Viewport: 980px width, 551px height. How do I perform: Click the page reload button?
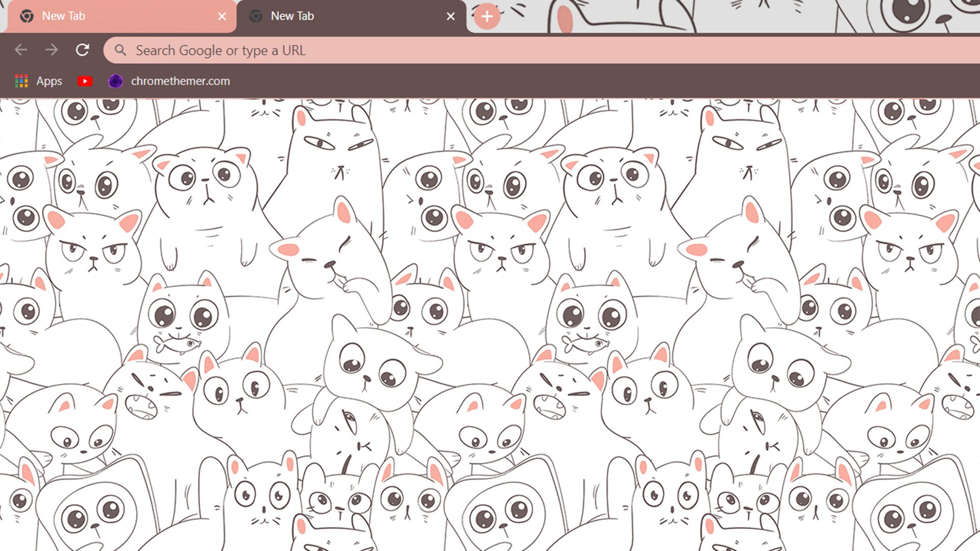pyautogui.click(x=82, y=50)
